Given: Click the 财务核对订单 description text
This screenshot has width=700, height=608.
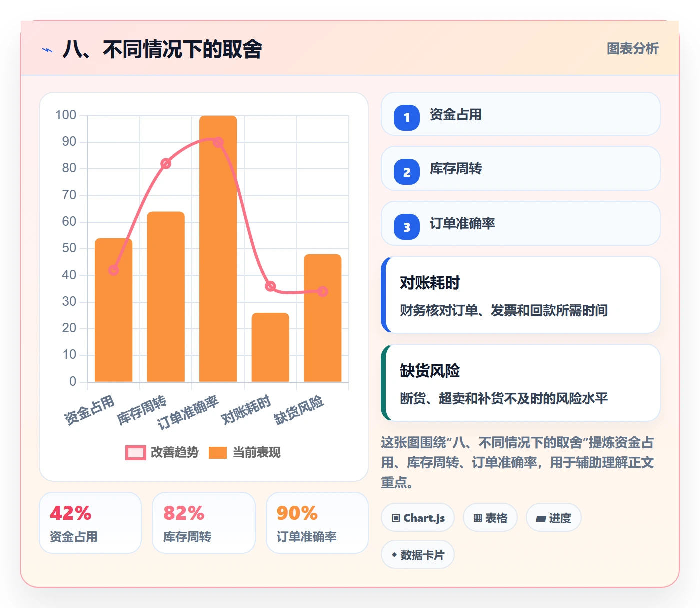Looking at the screenshot, I should pyautogui.click(x=504, y=310).
